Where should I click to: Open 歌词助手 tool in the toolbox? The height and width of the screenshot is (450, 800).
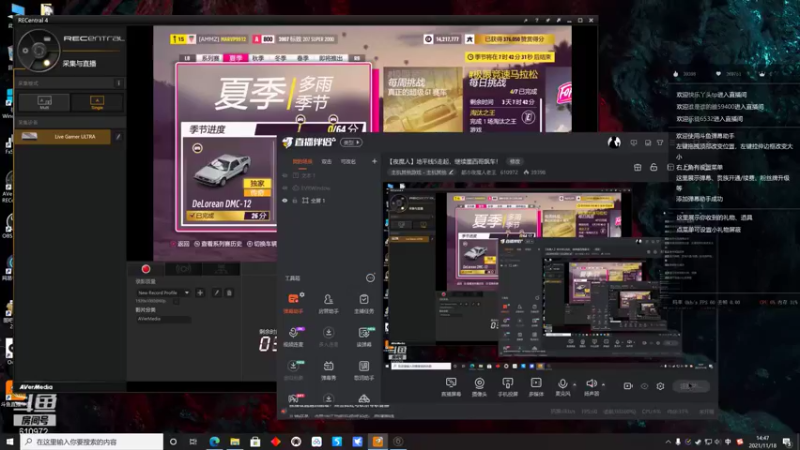364,370
